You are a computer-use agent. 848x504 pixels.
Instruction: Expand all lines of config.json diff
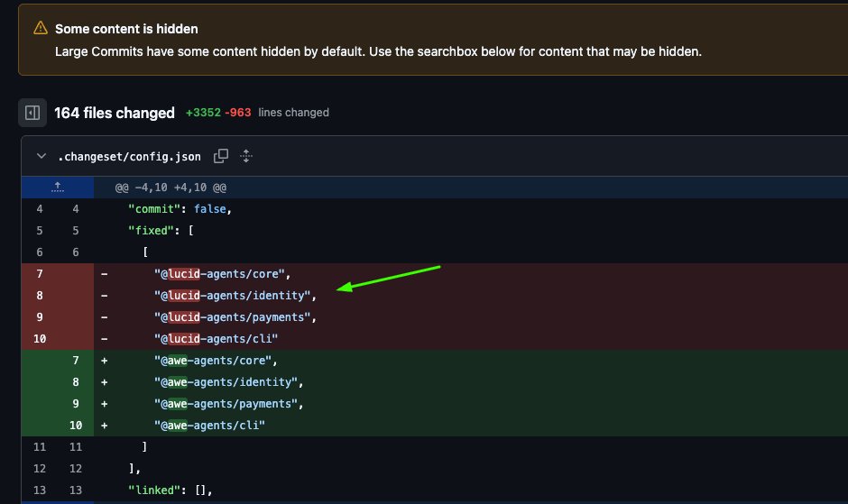point(246,156)
